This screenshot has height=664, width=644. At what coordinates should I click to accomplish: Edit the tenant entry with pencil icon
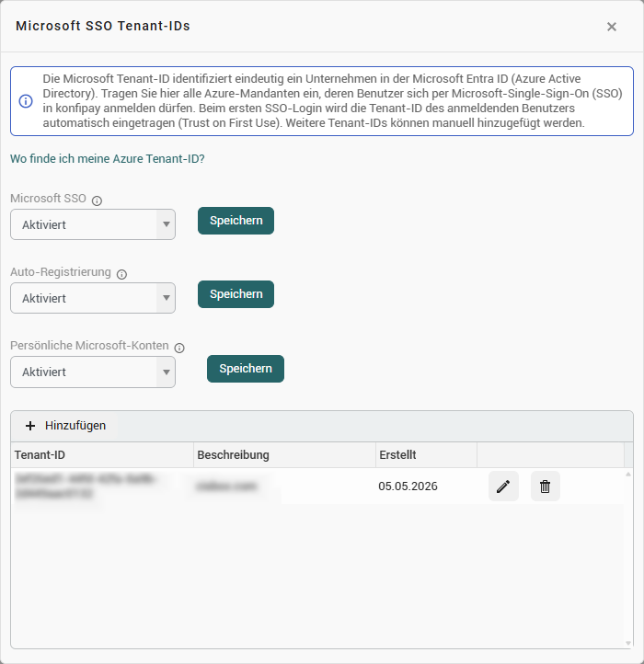point(503,487)
